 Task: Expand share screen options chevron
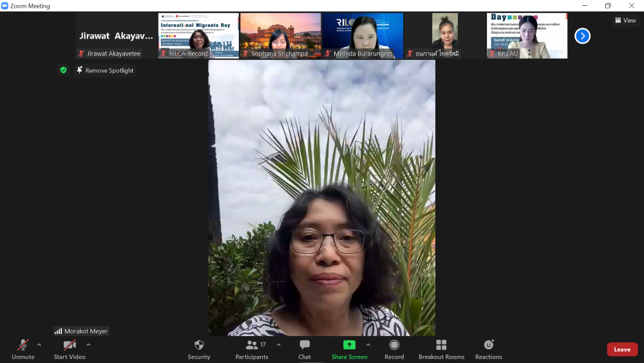click(x=368, y=345)
